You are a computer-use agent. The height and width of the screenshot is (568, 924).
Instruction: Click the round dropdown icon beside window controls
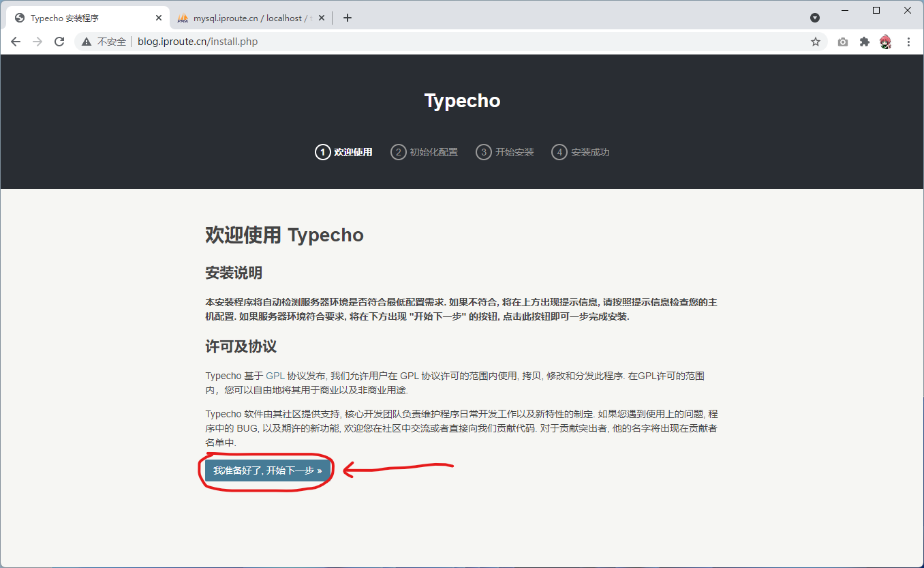(x=814, y=18)
